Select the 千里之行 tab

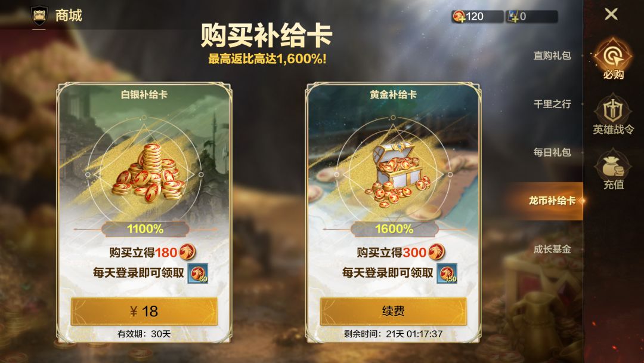tap(552, 104)
